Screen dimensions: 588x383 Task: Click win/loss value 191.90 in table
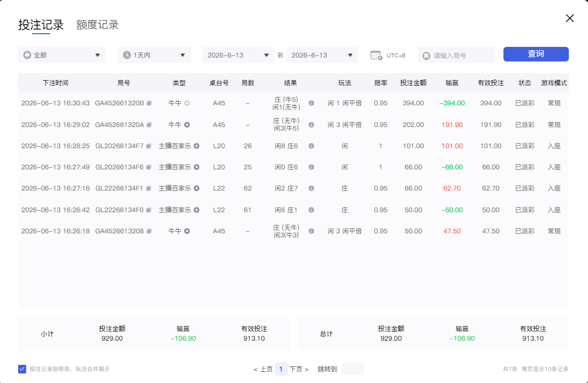coord(452,124)
